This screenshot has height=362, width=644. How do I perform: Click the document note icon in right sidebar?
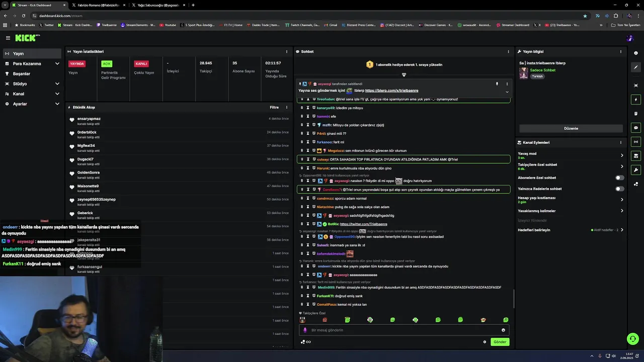coord(636,114)
